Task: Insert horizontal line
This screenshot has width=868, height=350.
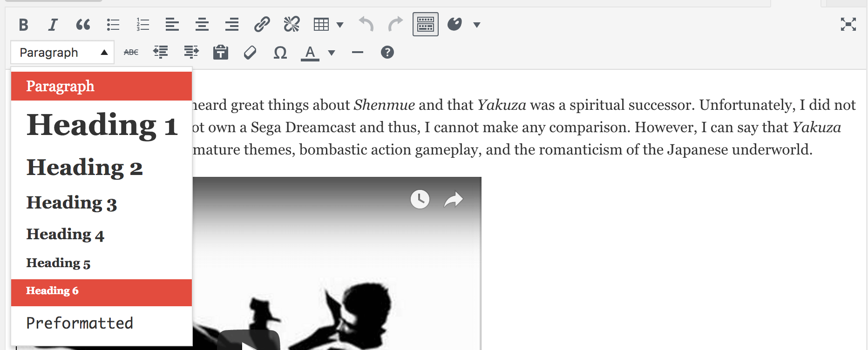Action: pos(358,53)
